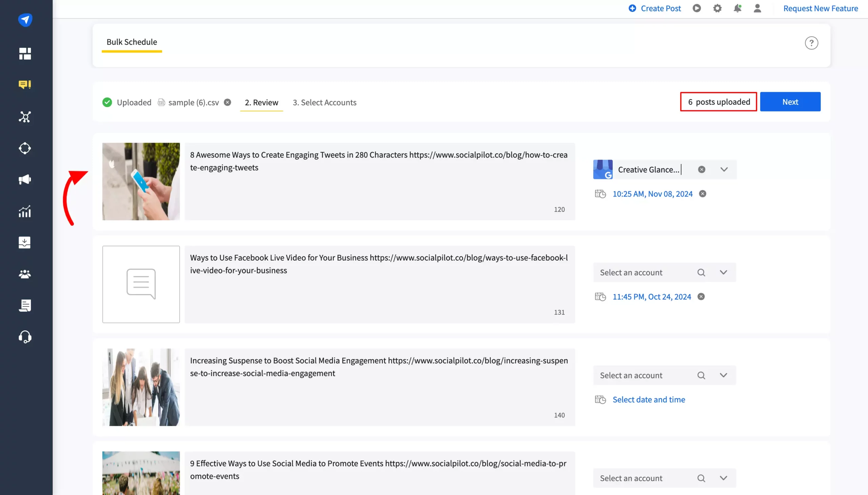Open Request New Feature link
The width and height of the screenshot is (868, 495).
pyautogui.click(x=821, y=8)
